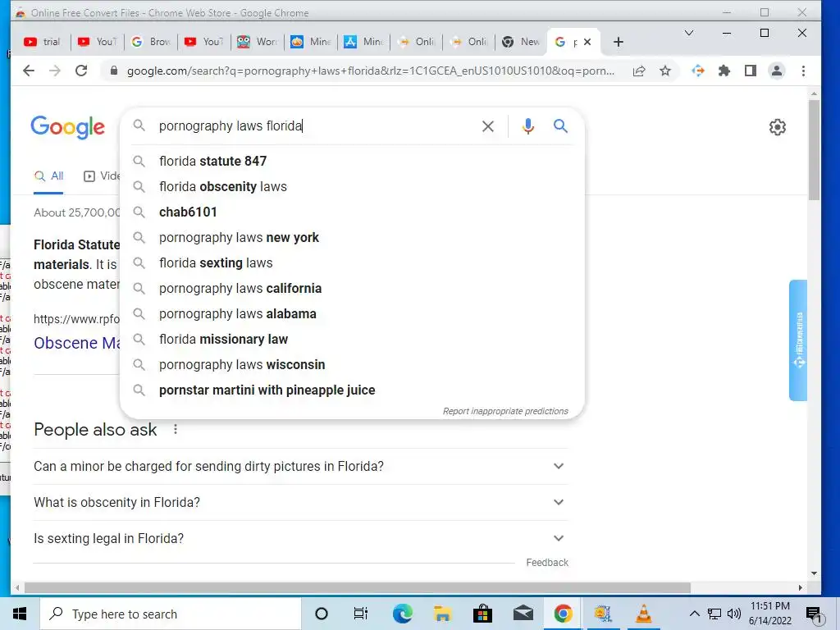The height and width of the screenshot is (630, 840).
Task: Choose suggestion 'pornography laws new york'
Action: coord(353,237)
